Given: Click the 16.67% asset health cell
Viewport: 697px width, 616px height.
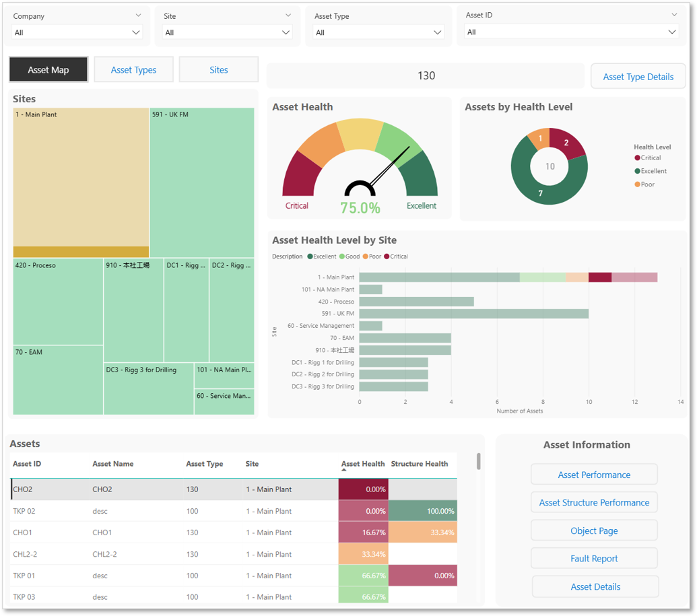Looking at the screenshot, I should 363,533.
